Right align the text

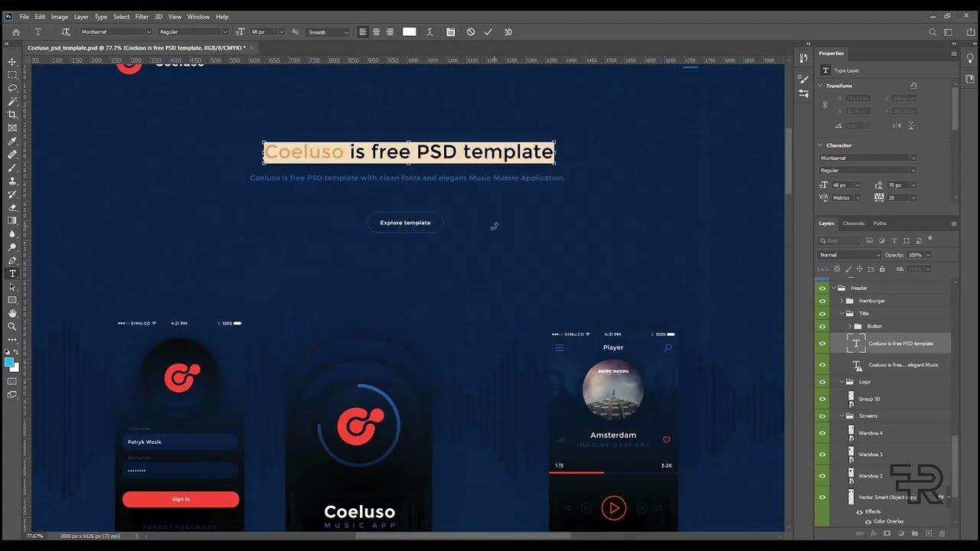(x=390, y=32)
